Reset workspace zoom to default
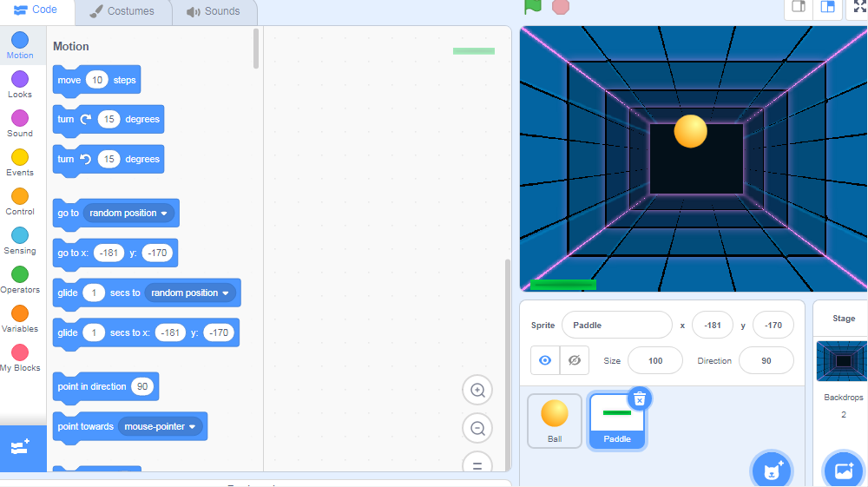The width and height of the screenshot is (868, 487). 477,464
